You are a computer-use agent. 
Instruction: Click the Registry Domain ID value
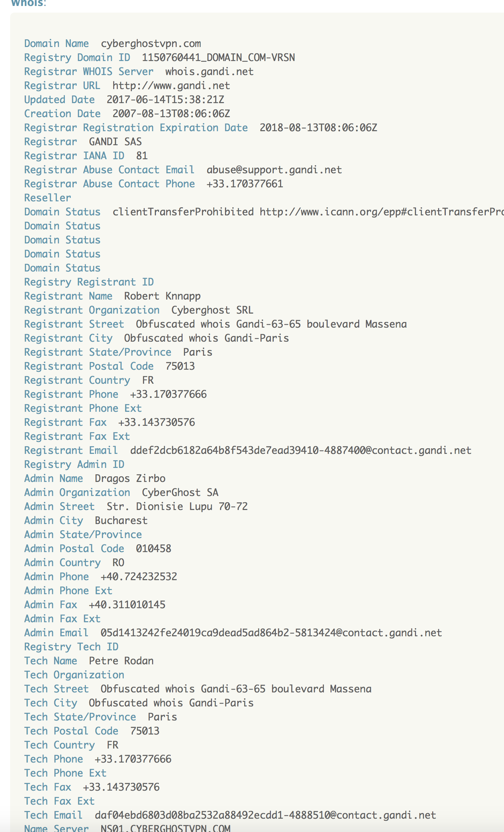click(218, 58)
